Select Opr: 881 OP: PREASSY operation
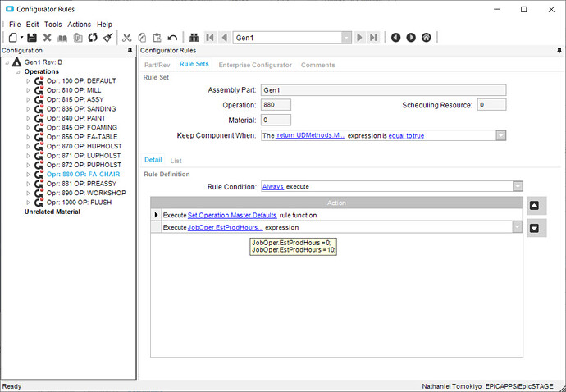 [x=81, y=184]
